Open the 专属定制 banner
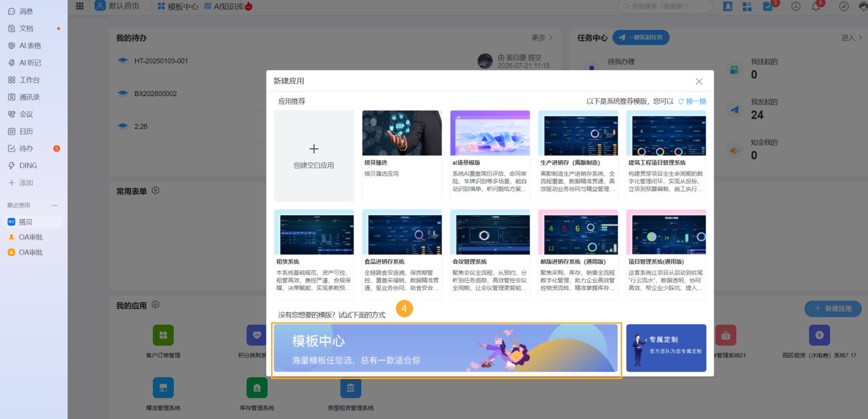 [666, 348]
